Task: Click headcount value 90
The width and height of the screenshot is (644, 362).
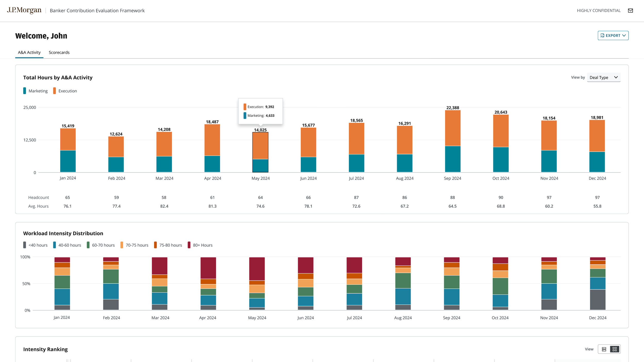Action: [x=501, y=197]
